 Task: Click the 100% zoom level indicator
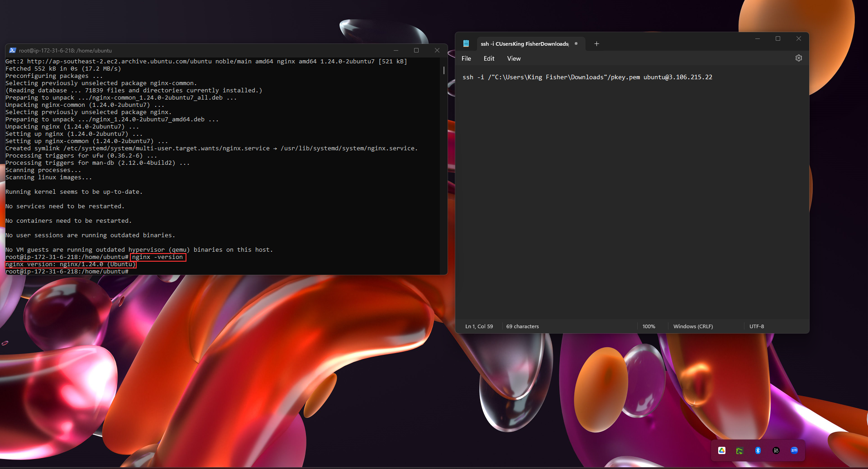point(649,326)
